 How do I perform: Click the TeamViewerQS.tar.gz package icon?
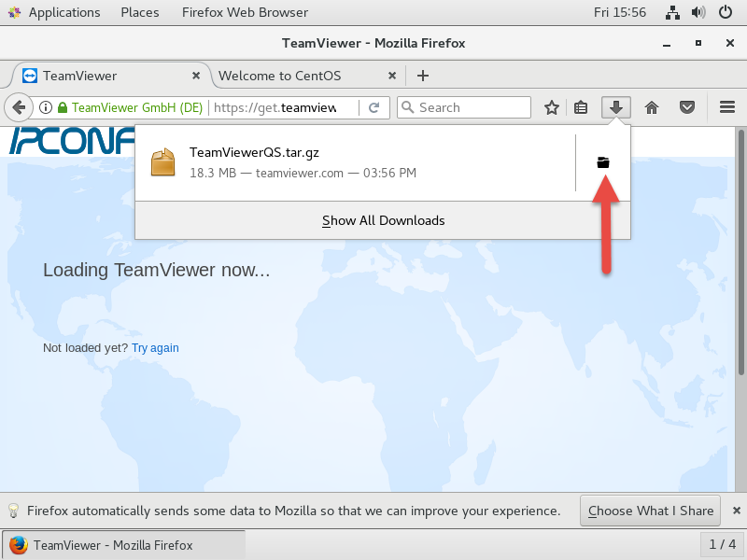162,162
